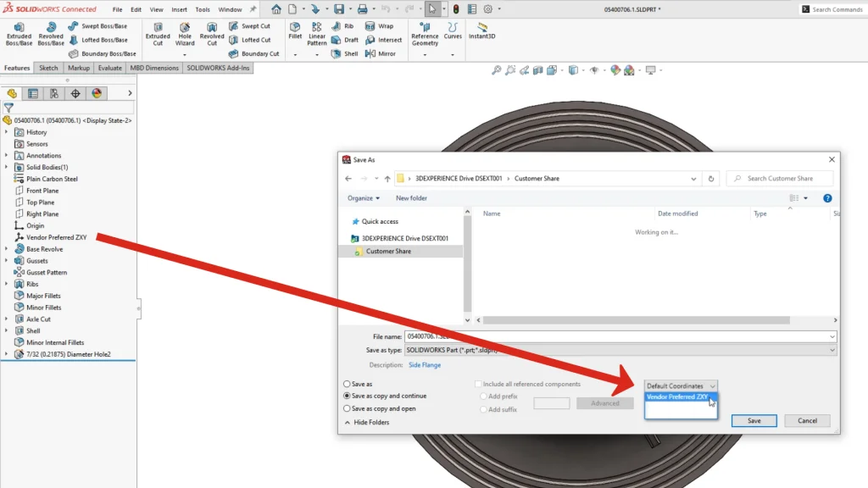Switch to the Sketch tab
This screenshot has height=488, width=868.
click(x=48, y=68)
